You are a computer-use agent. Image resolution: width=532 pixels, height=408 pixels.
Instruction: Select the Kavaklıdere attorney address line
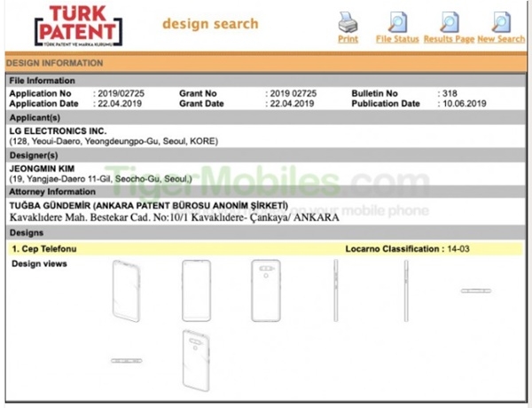pyautogui.click(x=174, y=217)
